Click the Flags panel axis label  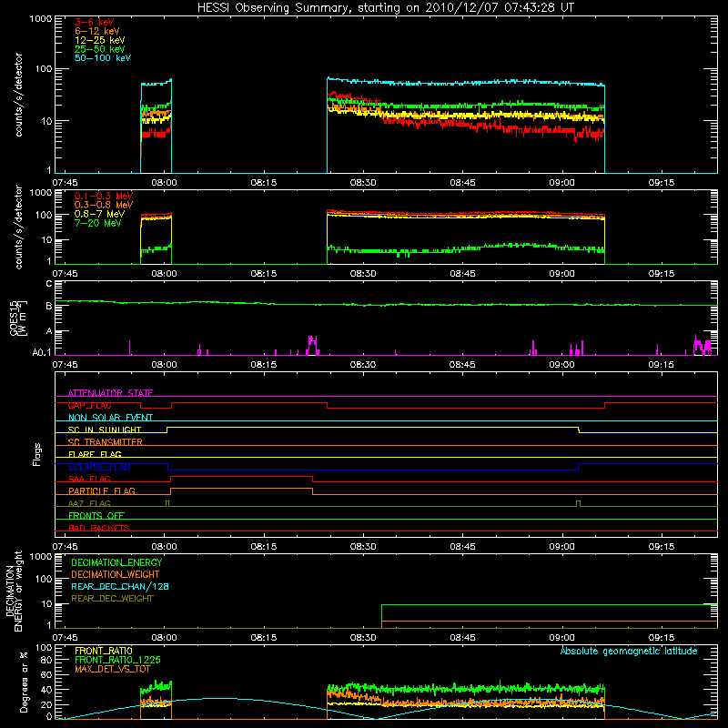coord(37,454)
